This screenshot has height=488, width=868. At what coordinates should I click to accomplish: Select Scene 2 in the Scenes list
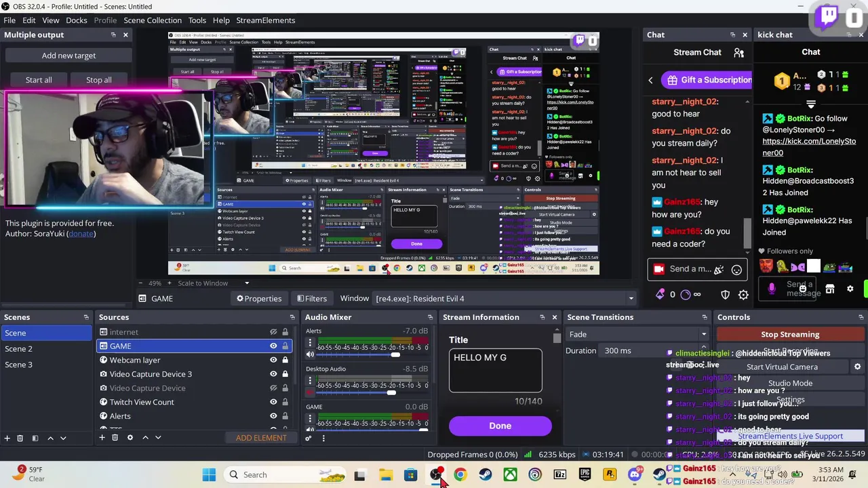point(45,348)
